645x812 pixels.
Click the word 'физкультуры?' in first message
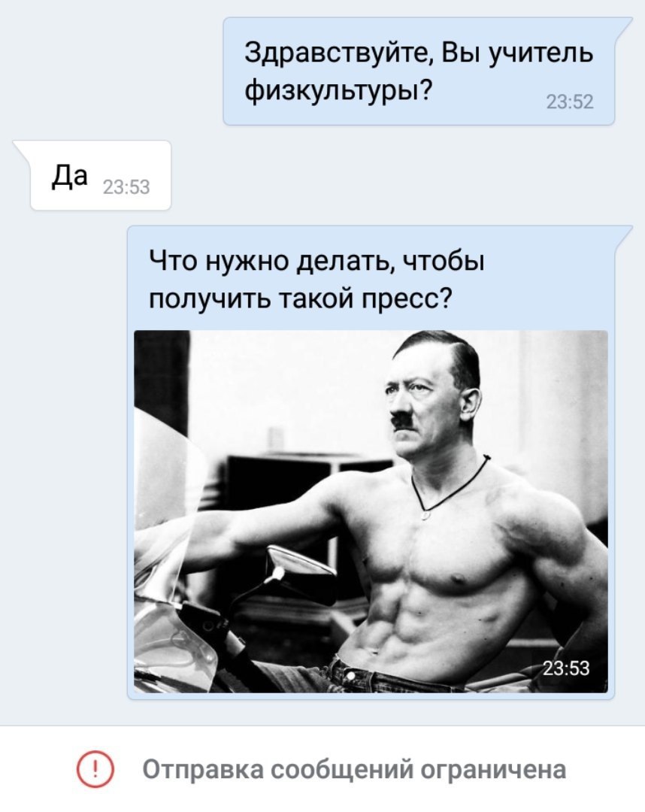[338, 91]
